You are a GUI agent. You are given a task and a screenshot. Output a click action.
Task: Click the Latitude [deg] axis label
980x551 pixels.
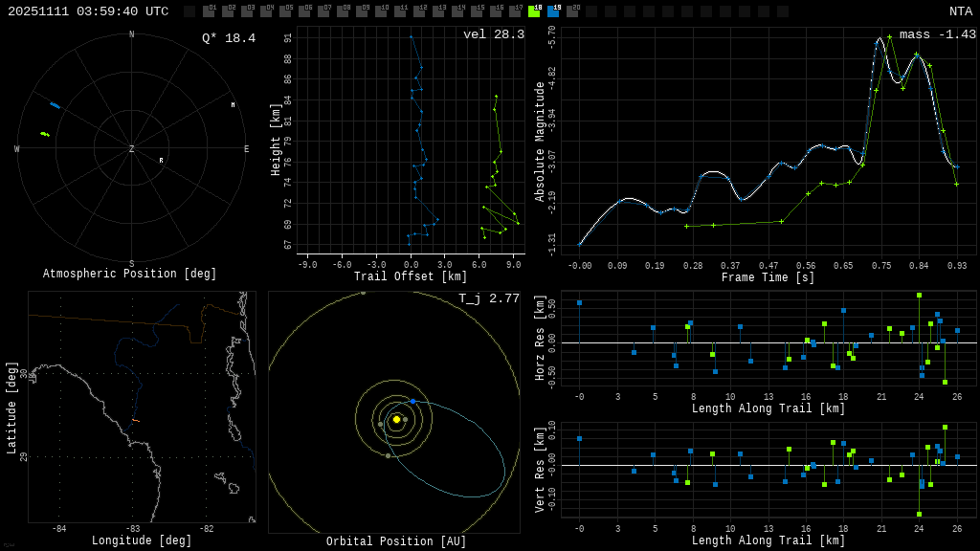point(11,408)
